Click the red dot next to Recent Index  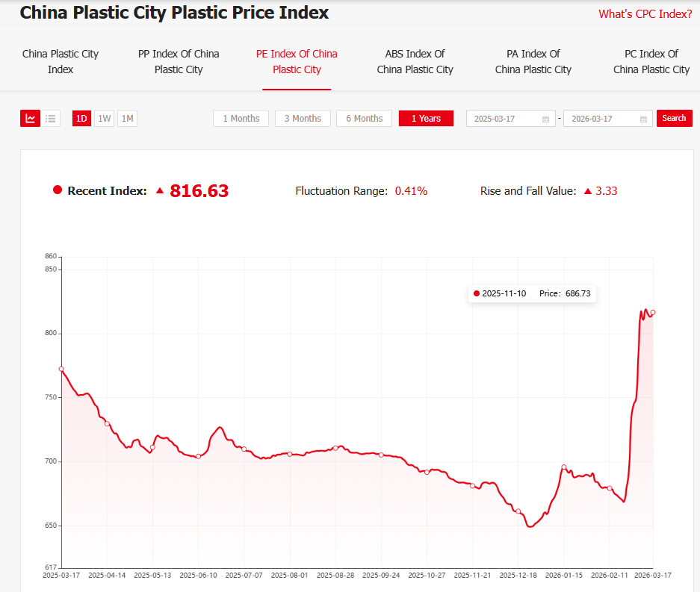pos(58,190)
